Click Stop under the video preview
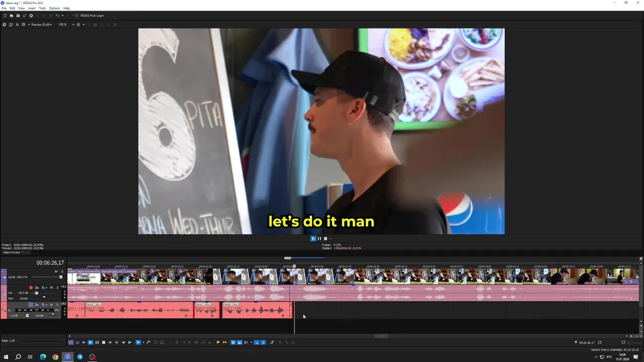Viewport: 644px width, 362px height. click(x=326, y=239)
